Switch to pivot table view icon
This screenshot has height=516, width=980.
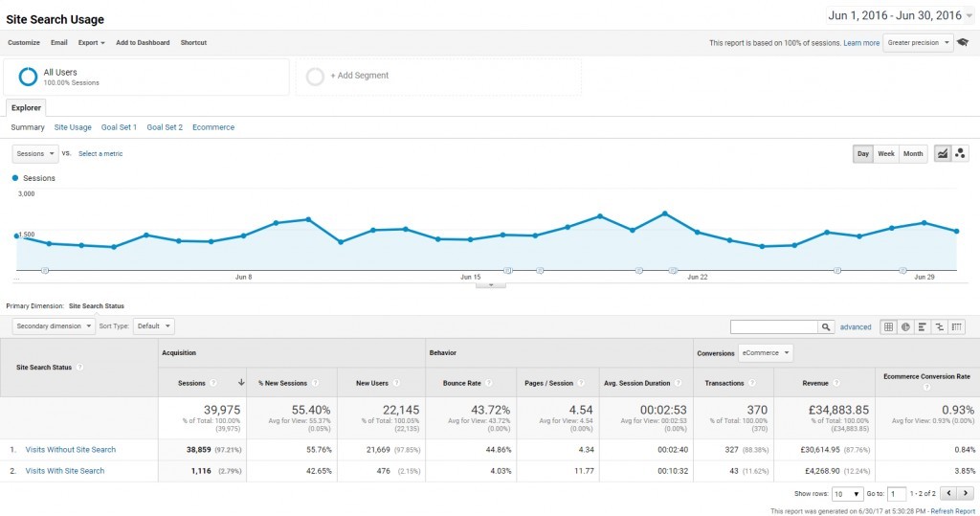point(956,326)
